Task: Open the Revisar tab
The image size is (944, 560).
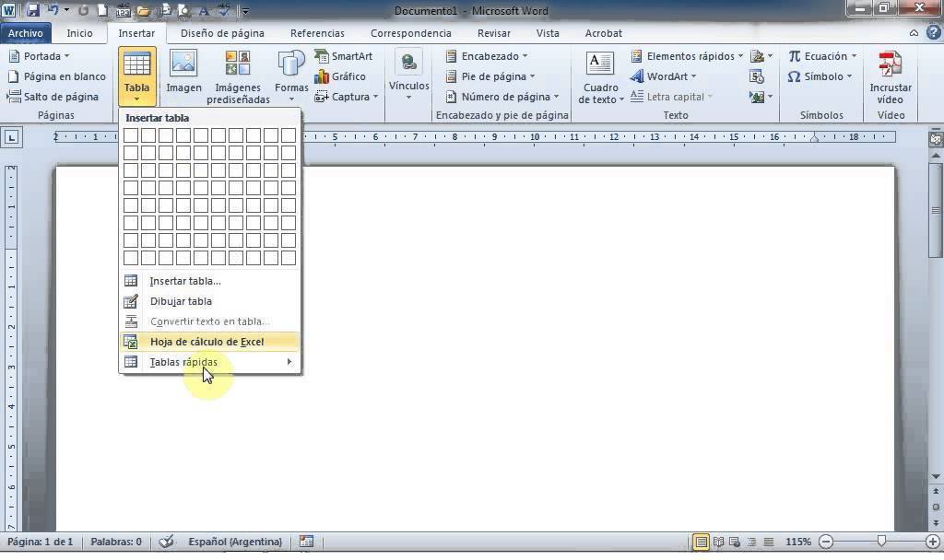Action: (x=494, y=33)
